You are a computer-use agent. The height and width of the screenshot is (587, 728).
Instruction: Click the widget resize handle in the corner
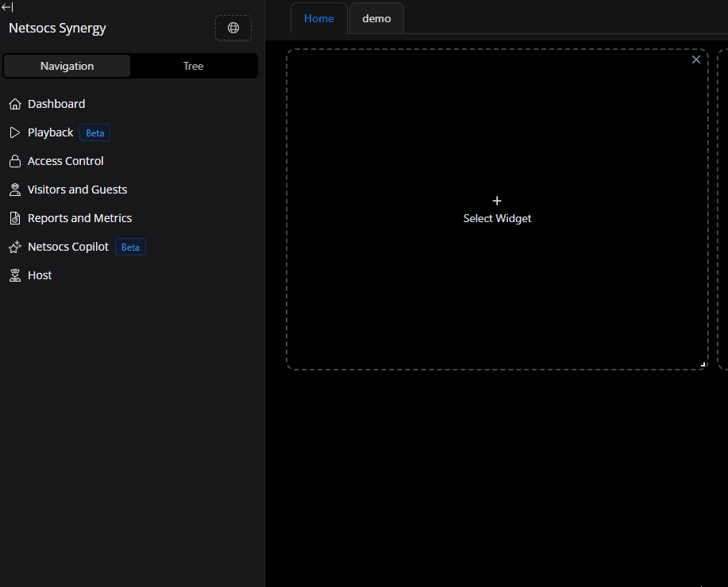tap(703, 364)
